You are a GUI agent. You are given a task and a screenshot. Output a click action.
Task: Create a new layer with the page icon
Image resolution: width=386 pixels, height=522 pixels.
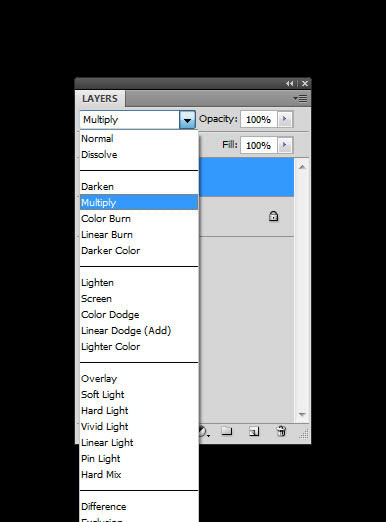pos(254,431)
